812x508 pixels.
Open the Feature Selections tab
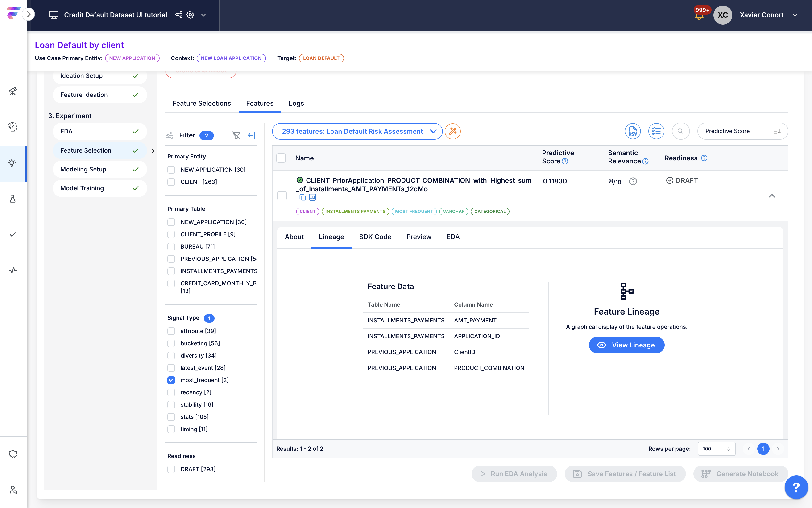pos(202,104)
